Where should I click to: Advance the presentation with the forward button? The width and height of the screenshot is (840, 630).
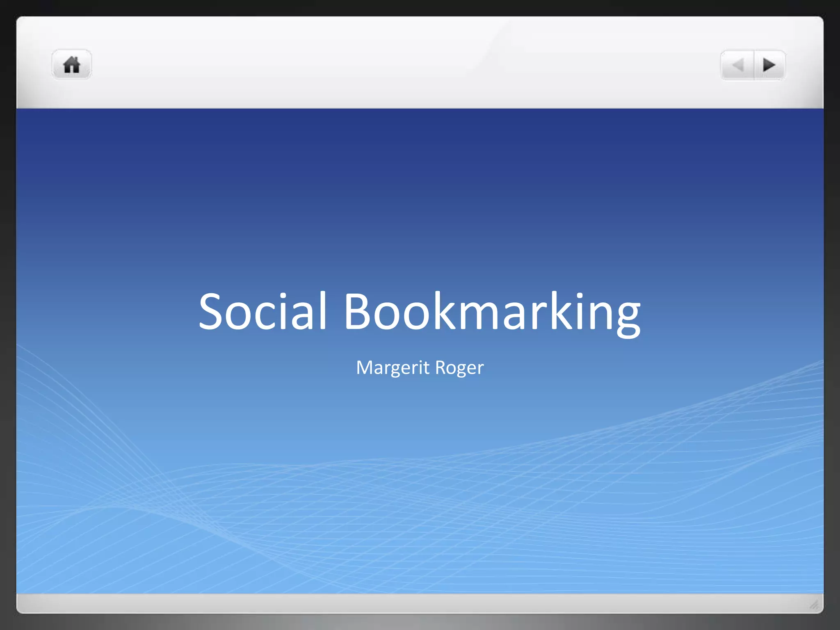click(769, 65)
